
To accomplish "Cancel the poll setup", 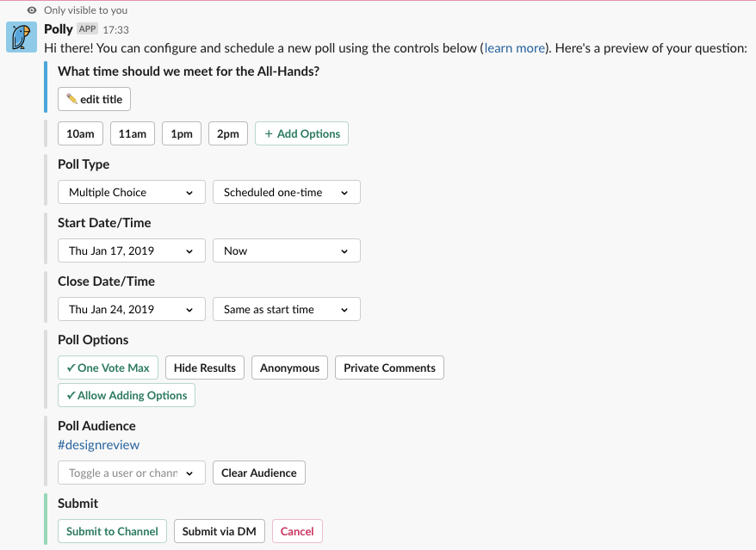I will pyautogui.click(x=297, y=531).
